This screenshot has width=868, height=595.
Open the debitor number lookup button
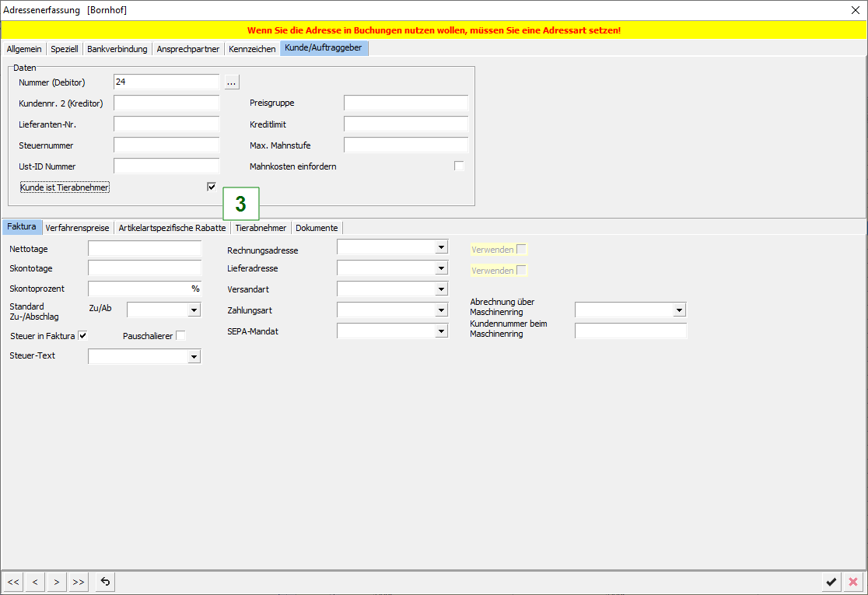coord(232,82)
